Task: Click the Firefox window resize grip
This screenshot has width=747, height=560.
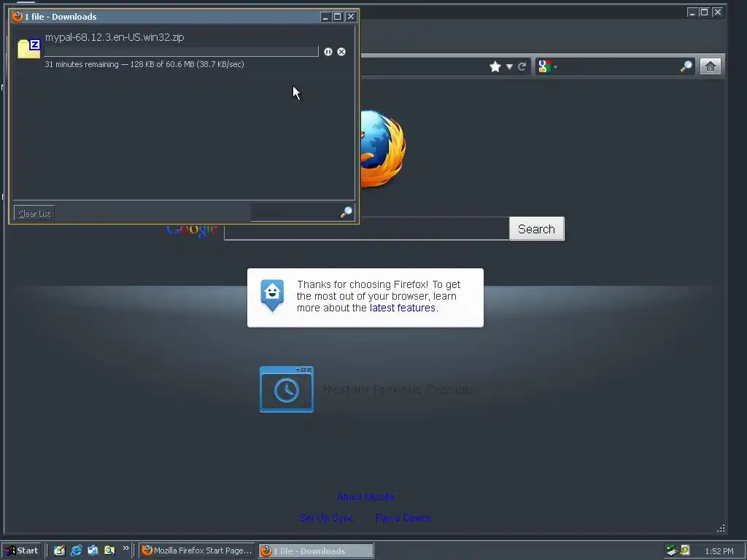Action: point(721,528)
